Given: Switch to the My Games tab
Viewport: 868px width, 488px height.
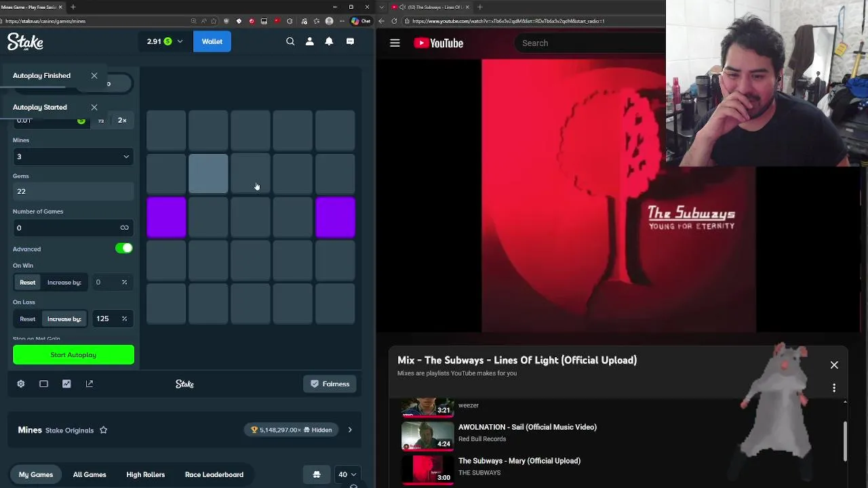Looking at the screenshot, I should click(x=36, y=474).
